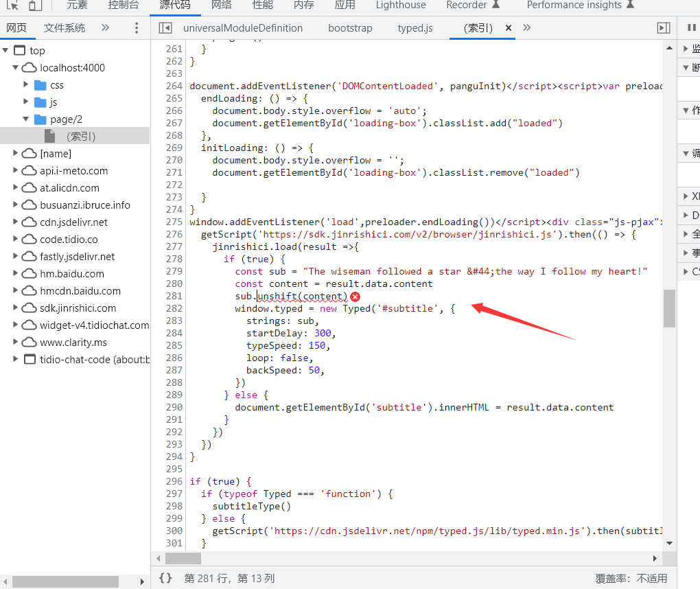Screen dimensions: 700x589
Task: Pause script execution button
Action: pyautogui.click(x=692, y=27)
